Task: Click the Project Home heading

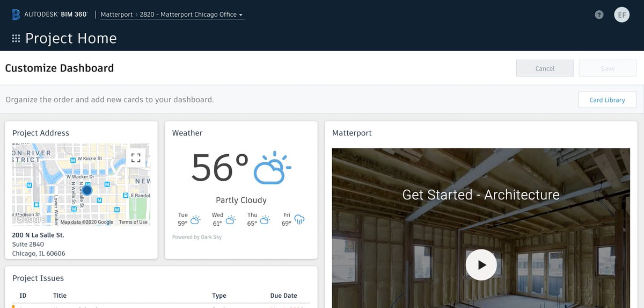Action: pyautogui.click(x=71, y=39)
